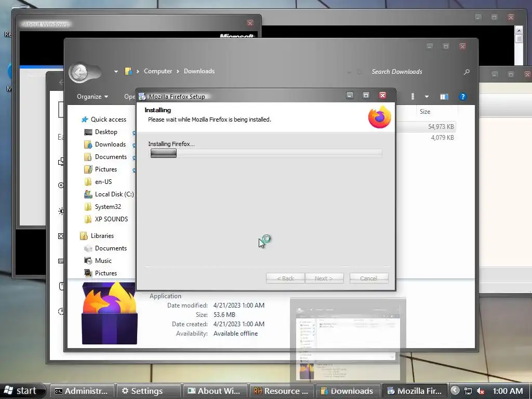Click the Downloads window preview thumbnail

click(348, 340)
